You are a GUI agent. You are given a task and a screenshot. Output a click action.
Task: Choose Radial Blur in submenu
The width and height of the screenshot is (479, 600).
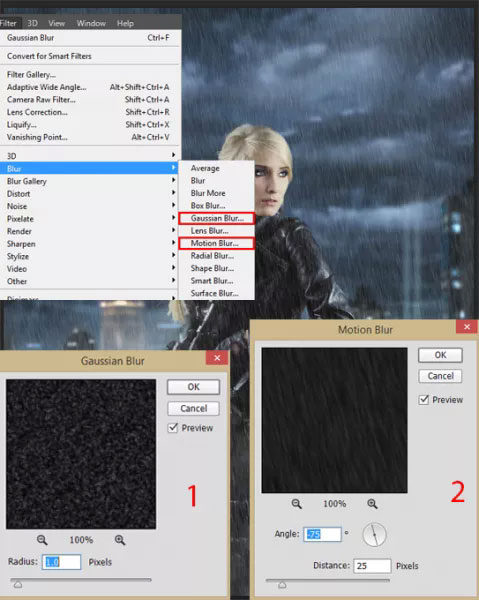click(217, 256)
